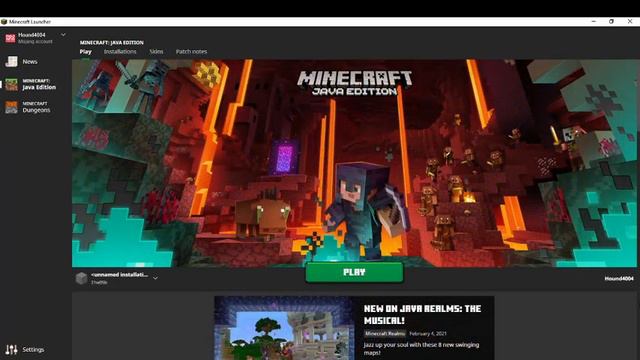
Task: Click 'Hound4004' username beside Play bar
Action: (x=619, y=278)
